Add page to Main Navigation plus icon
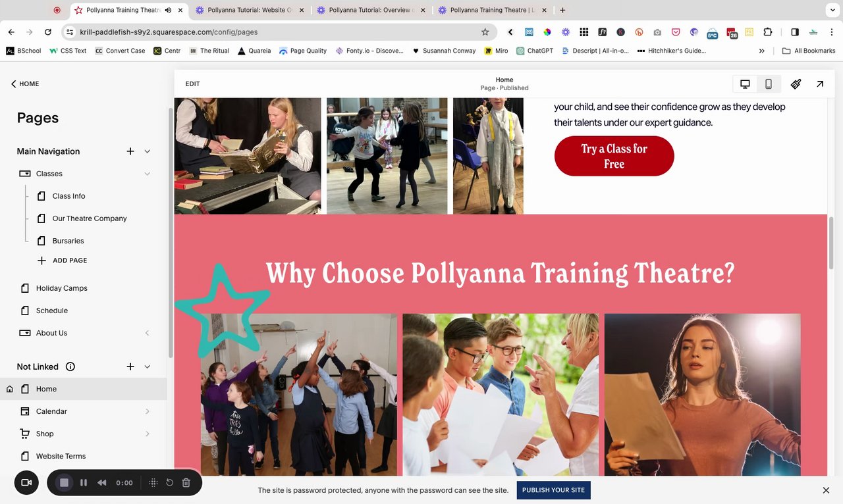This screenshot has height=504, width=843. pyautogui.click(x=130, y=151)
